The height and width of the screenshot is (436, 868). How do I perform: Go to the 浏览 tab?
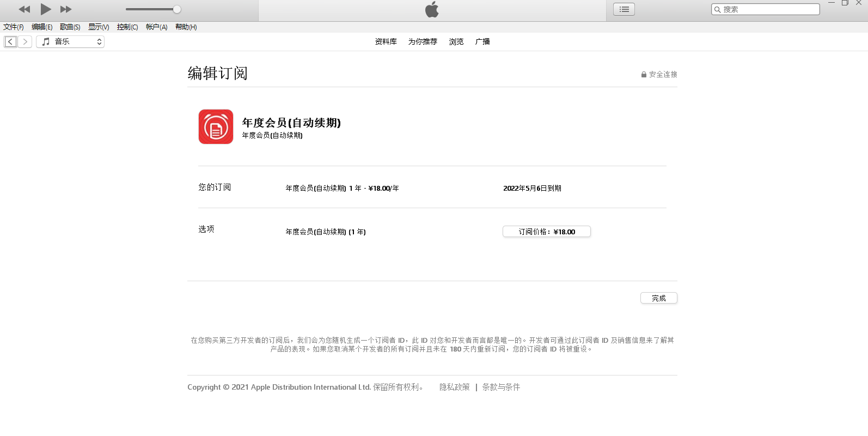[x=456, y=41]
